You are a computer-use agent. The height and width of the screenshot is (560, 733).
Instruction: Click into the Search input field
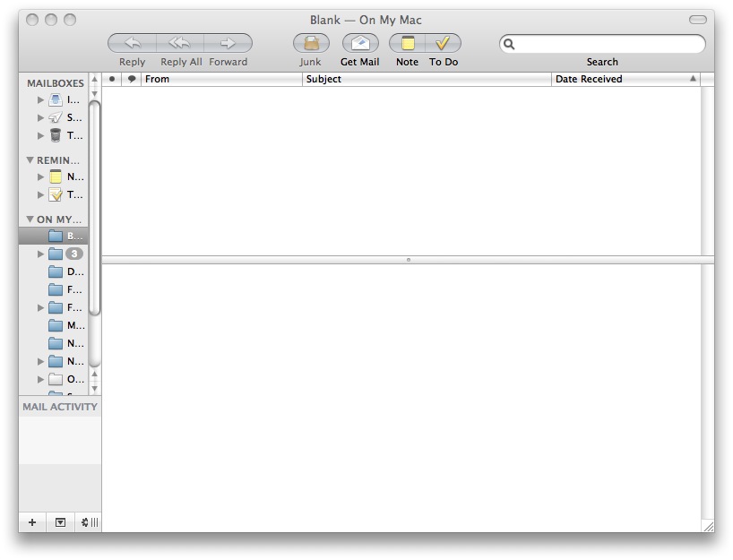click(x=602, y=44)
